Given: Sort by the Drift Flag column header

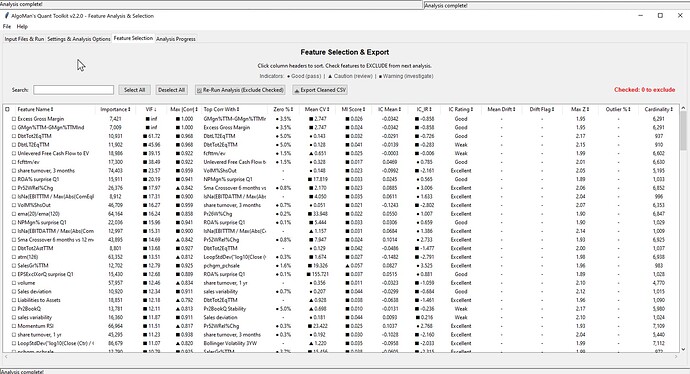Looking at the screenshot, I should (542, 109).
